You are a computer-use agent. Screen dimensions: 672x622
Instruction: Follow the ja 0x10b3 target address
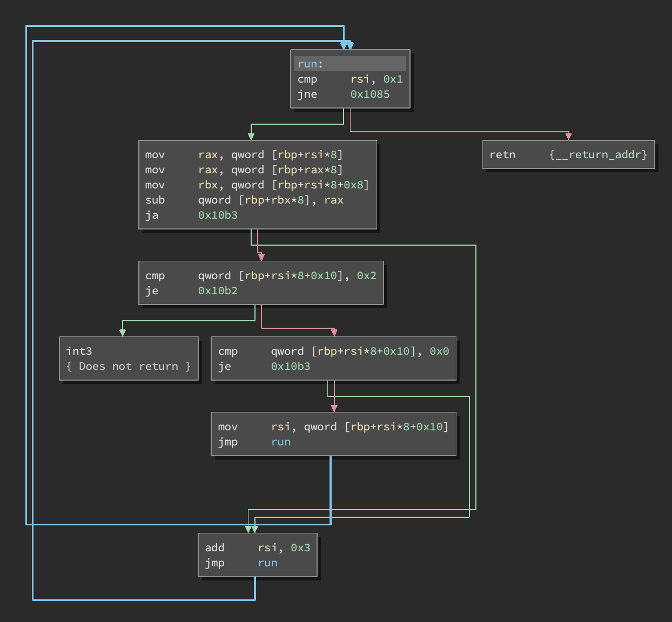(218, 215)
